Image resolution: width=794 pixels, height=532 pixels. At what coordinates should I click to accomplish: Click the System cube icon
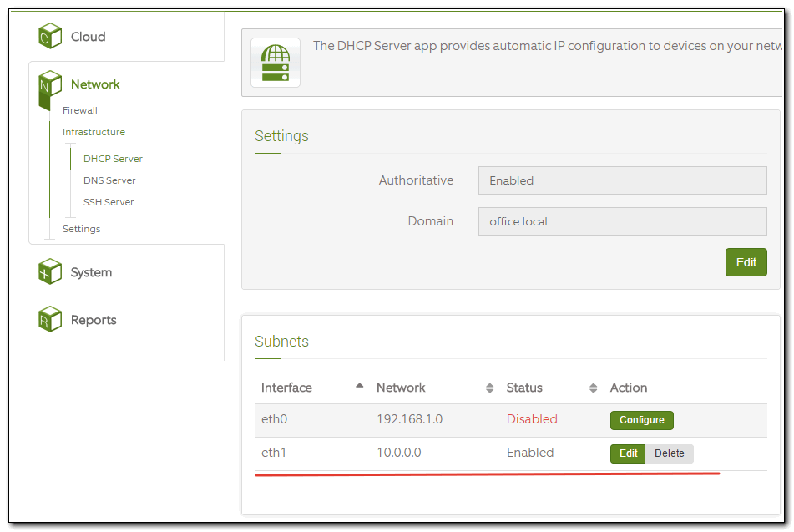[50, 271]
